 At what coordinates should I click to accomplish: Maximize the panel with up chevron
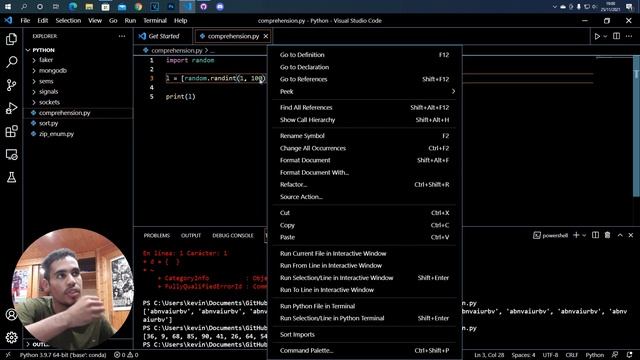point(620,235)
